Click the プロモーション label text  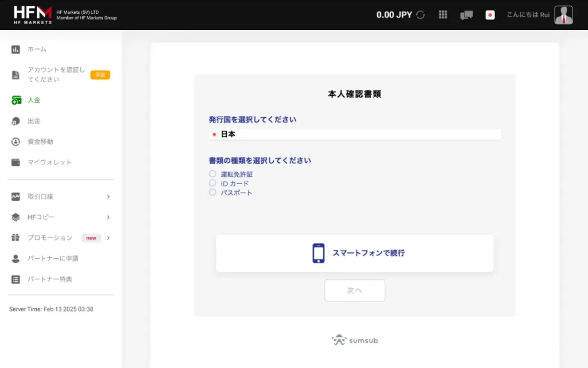click(x=50, y=237)
